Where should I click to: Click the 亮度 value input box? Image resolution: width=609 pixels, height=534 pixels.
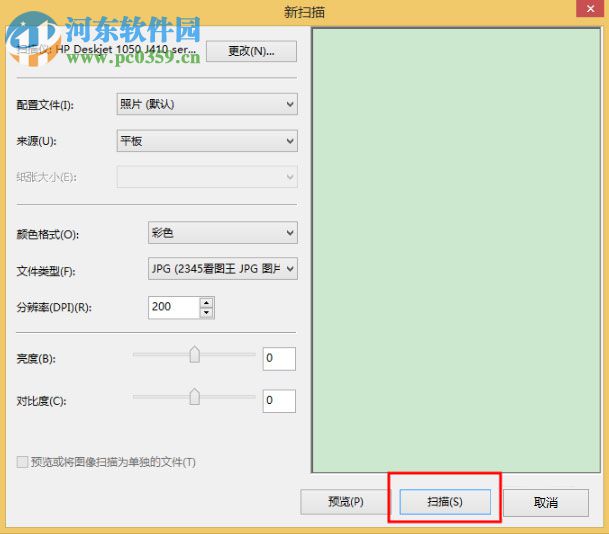click(279, 358)
